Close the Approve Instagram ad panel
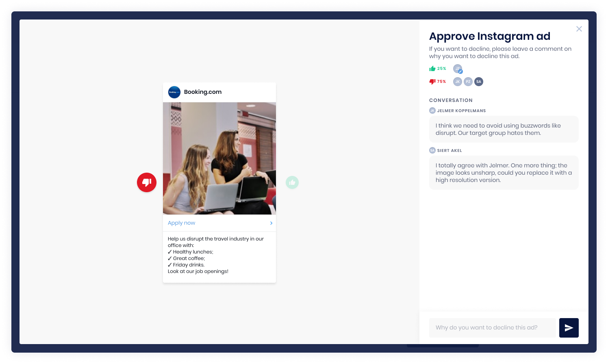 pos(579,29)
